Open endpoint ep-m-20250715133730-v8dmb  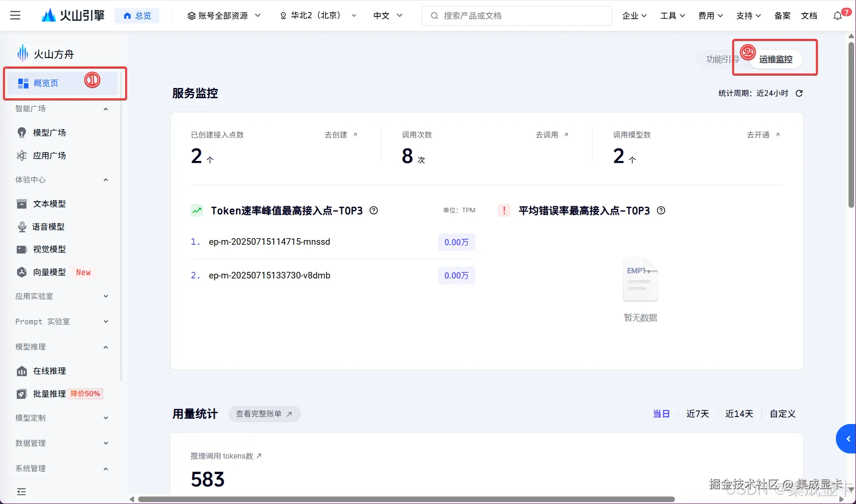pyautogui.click(x=269, y=275)
